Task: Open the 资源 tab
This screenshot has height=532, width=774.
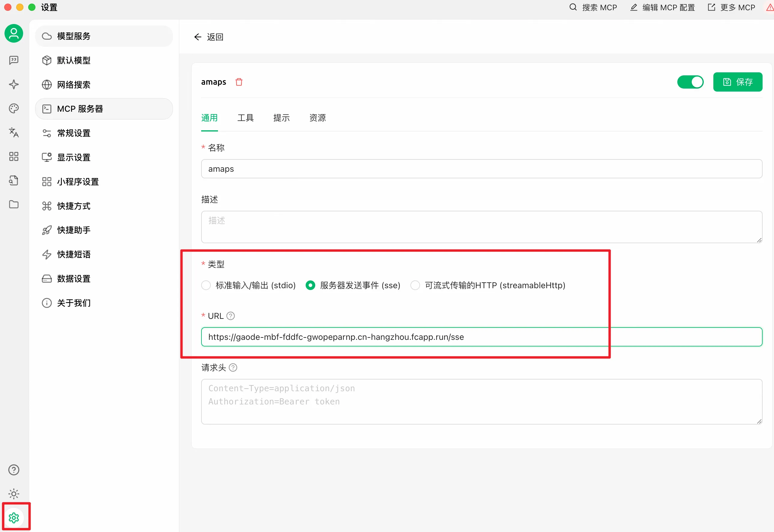Action: pos(317,118)
